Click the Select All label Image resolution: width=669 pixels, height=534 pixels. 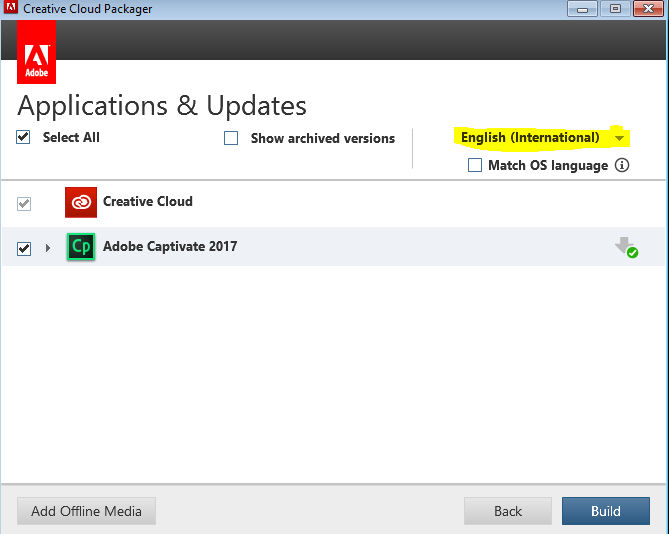pyautogui.click(x=71, y=137)
